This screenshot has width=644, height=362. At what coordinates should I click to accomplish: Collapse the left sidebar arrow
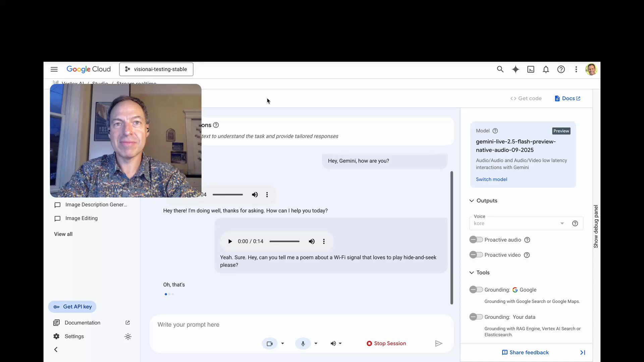[x=56, y=350]
